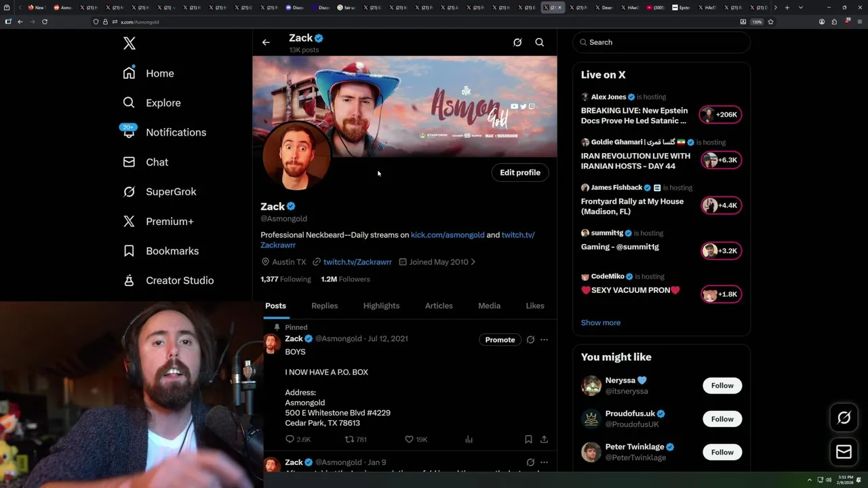The image size is (868, 488).
Task: Click the +206K listeners badge
Action: click(x=721, y=115)
